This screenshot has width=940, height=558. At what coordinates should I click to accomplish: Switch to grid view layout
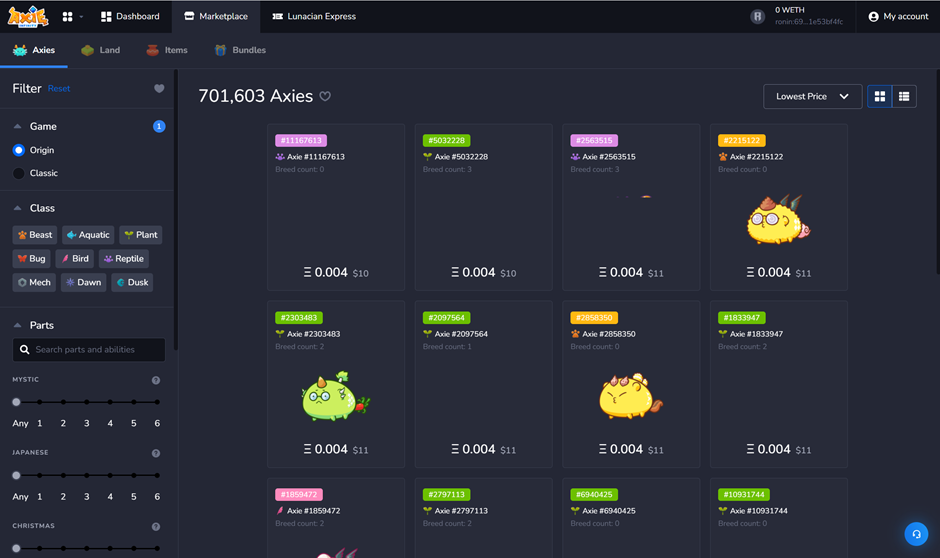(879, 96)
